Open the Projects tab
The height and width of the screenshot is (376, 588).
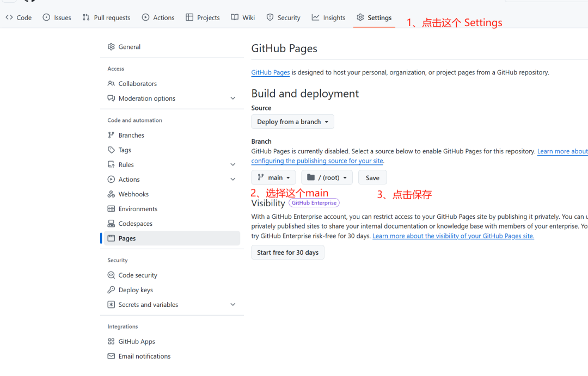(203, 17)
